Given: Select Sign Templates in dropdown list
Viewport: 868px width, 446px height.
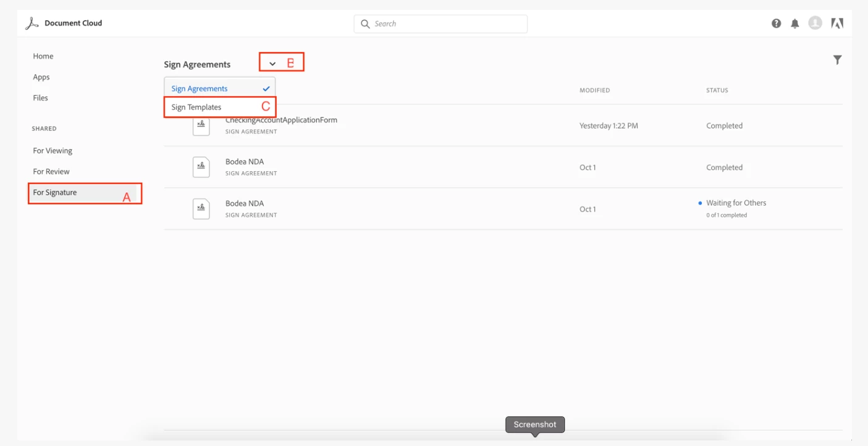Looking at the screenshot, I should tap(219, 107).
